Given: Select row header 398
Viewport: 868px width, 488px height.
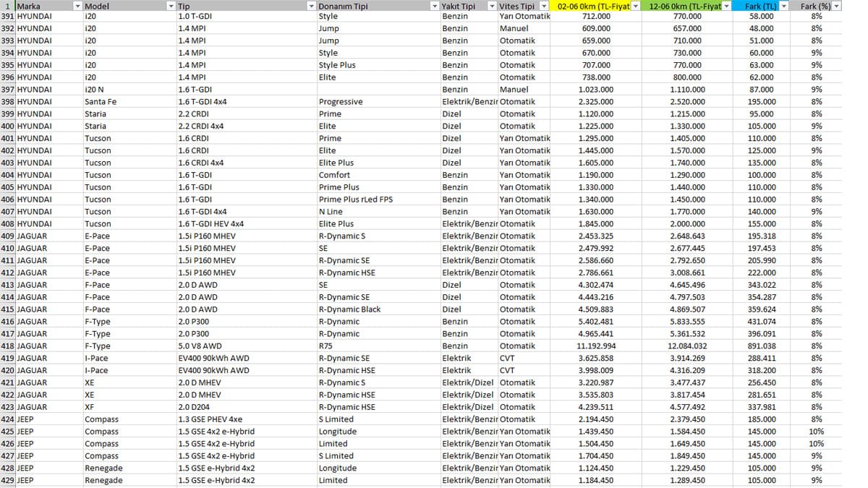Looking at the screenshot, I should (x=7, y=102).
